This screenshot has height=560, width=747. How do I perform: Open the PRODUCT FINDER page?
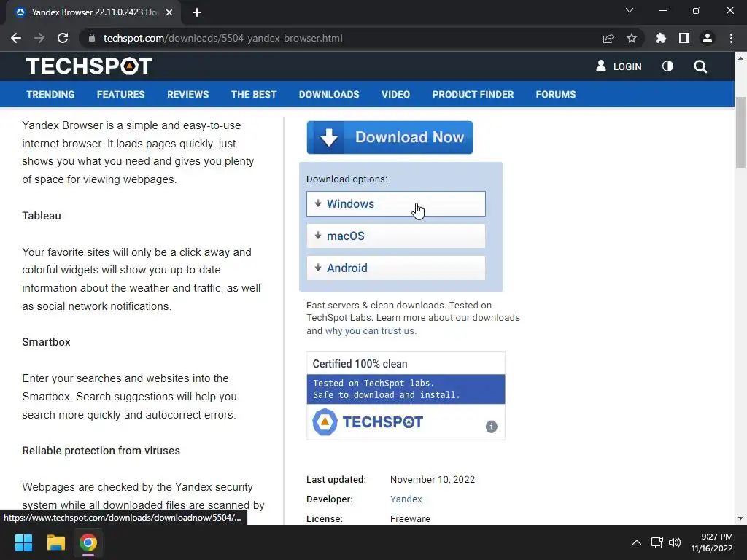click(473, 94)
